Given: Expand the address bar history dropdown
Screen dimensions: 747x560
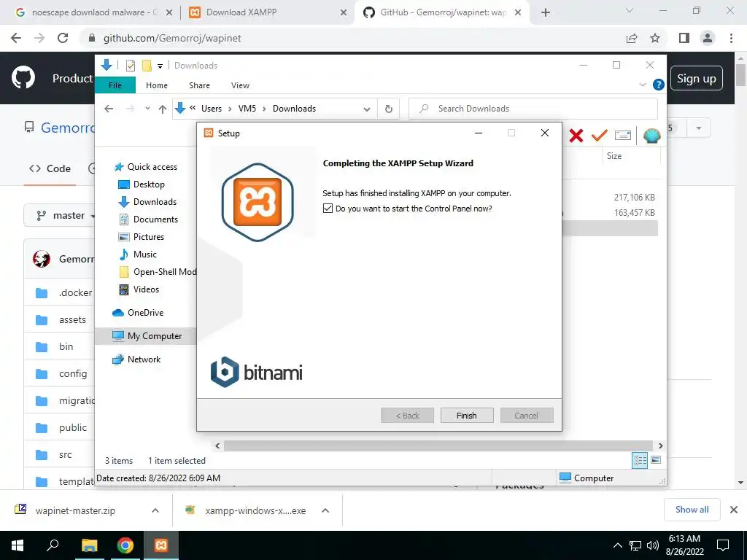Looking at the screenshot, I should (x=366, y=109).
